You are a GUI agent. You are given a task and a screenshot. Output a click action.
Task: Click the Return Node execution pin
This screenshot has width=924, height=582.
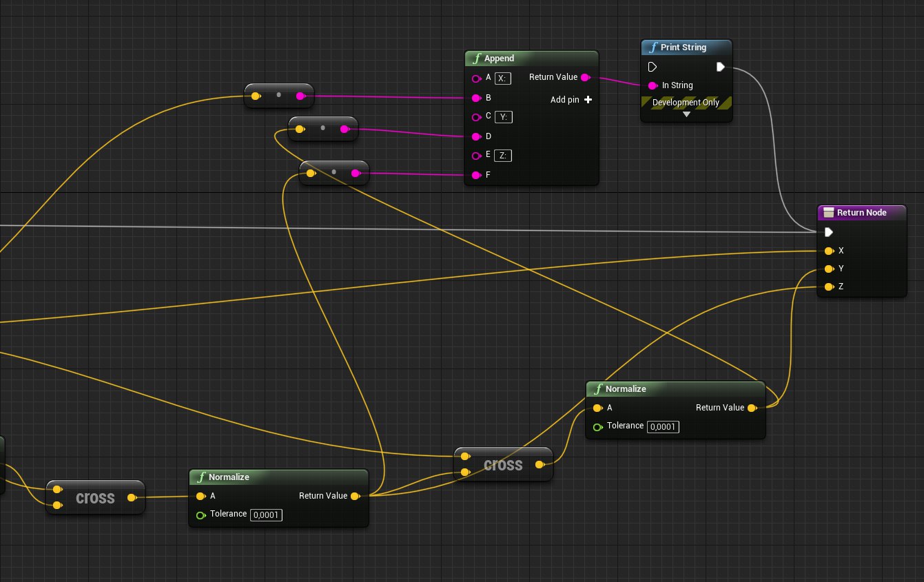click(x=829, y=232)
